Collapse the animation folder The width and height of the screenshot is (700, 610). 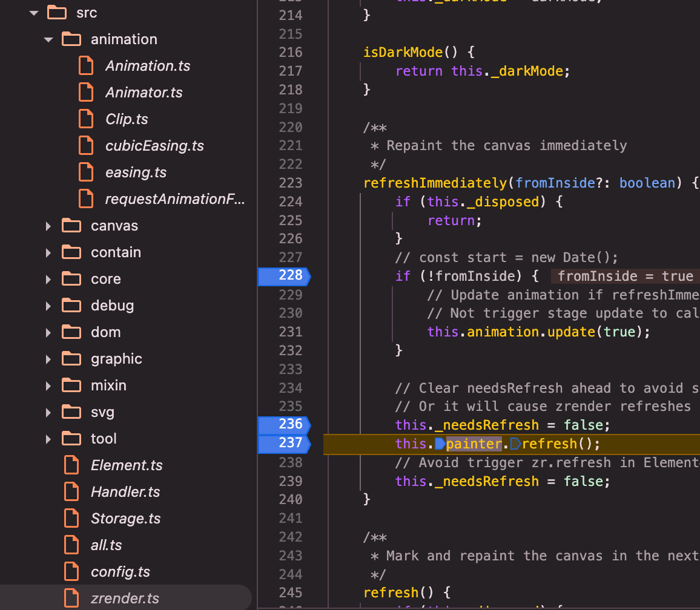48,39
